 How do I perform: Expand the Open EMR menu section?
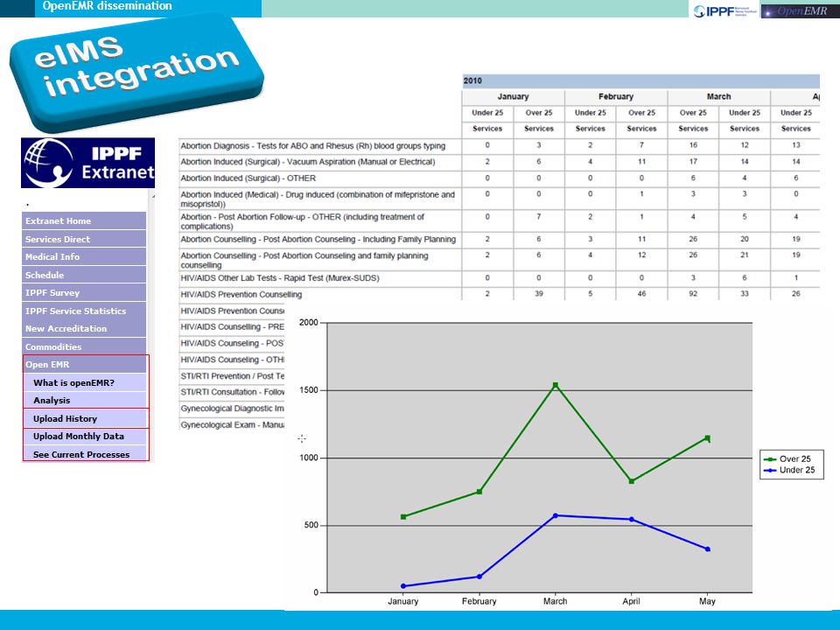[84, 364]
